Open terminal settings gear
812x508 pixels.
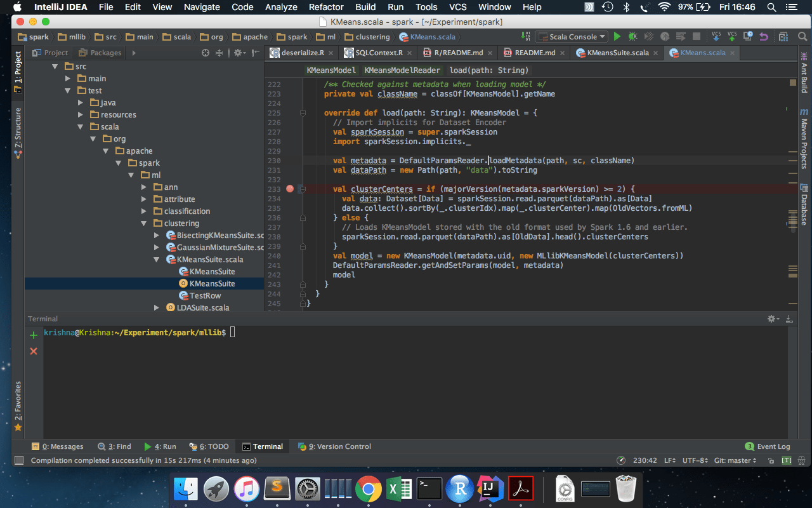tap(771, 318)
